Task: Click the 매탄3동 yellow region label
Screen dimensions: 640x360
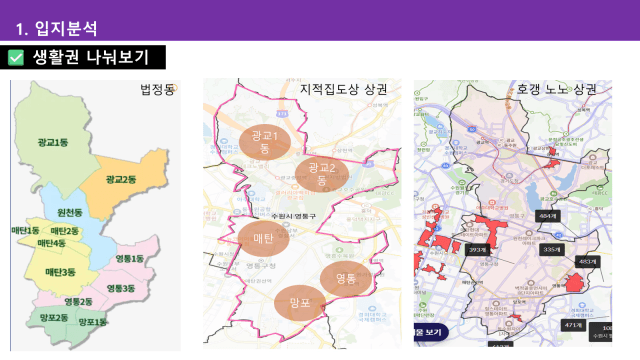Action: click(x=60, y=272)
